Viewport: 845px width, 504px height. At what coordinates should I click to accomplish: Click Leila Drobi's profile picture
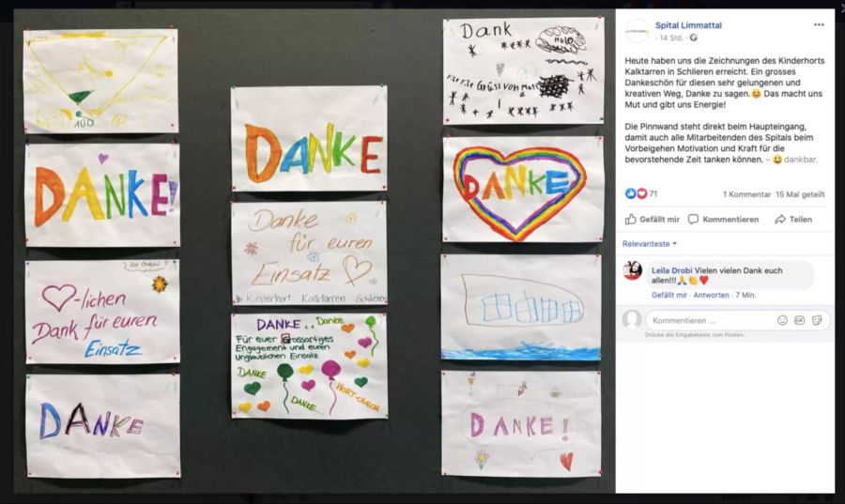[633, 270]
